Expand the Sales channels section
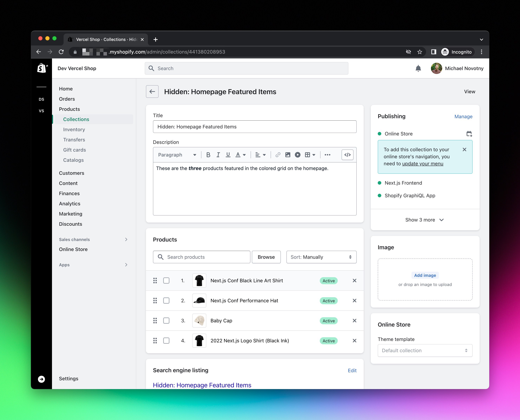 tap(93, 240)
